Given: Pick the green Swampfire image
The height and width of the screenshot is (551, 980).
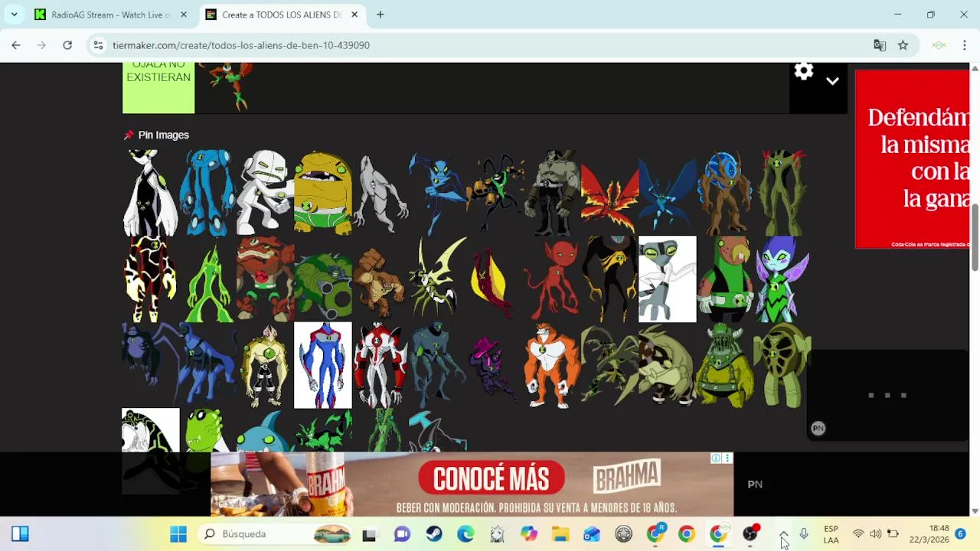Looking at the screenshot, I should click(x=782, y=192).
